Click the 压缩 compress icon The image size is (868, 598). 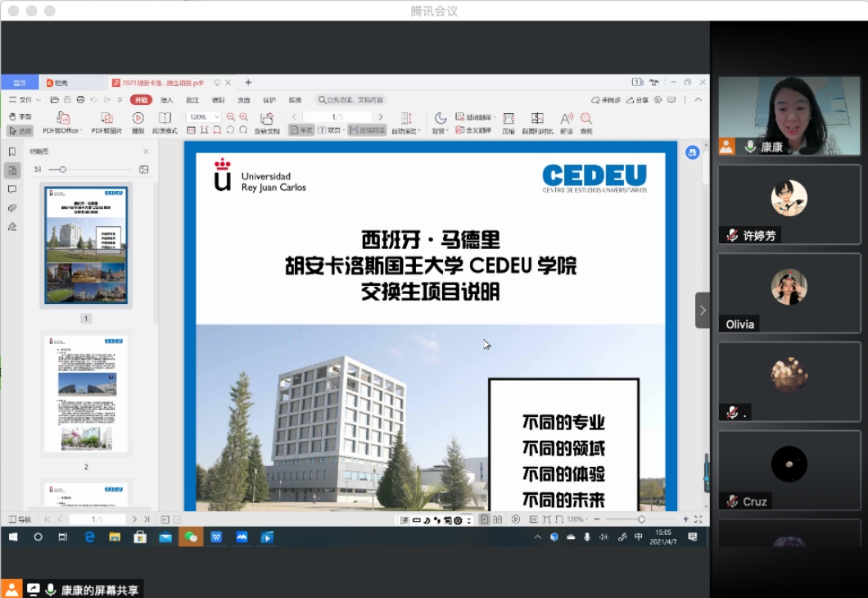[509, 119]
